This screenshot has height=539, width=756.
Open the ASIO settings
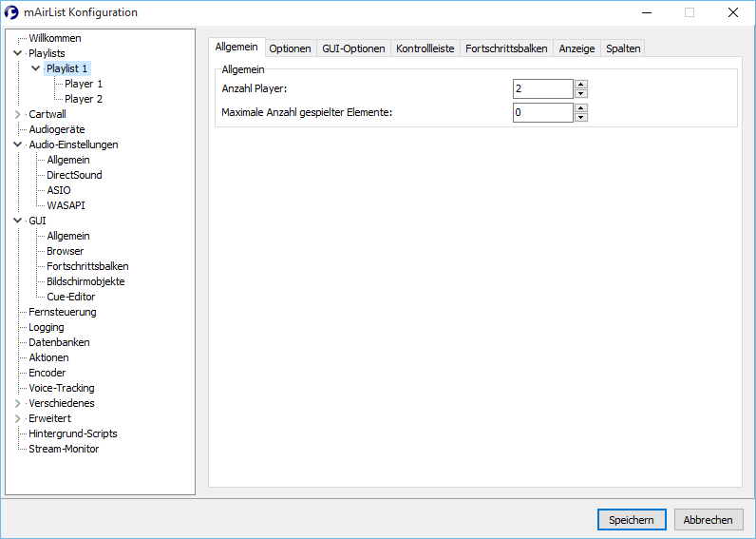tap(58, 190)
